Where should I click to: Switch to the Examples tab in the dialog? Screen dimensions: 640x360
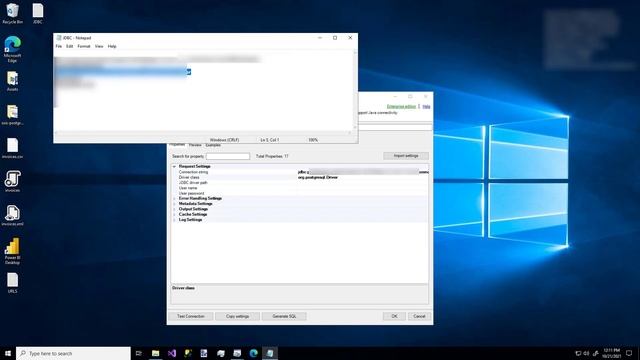click(213, 145)
